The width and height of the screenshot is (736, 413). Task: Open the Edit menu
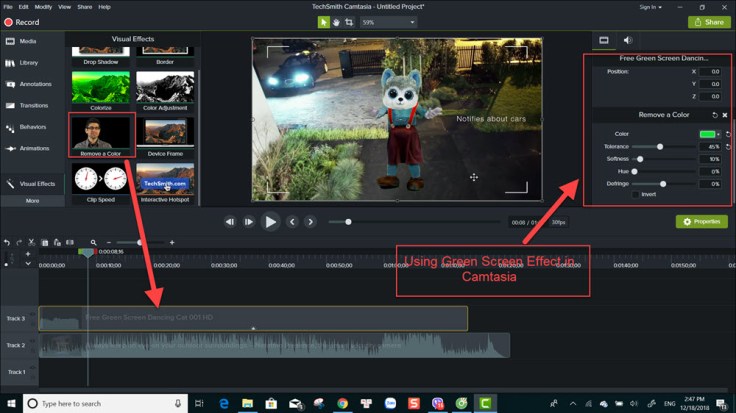point(23,7)
